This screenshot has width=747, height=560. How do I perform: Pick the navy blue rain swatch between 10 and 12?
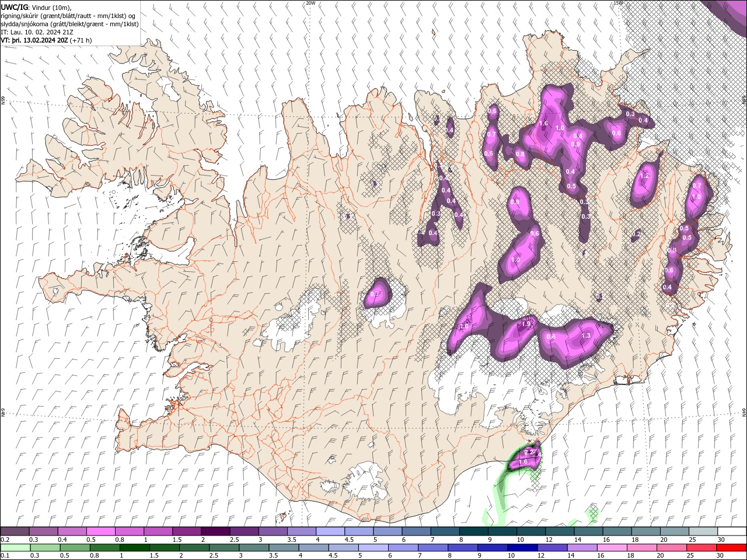[x=522, y=548]
